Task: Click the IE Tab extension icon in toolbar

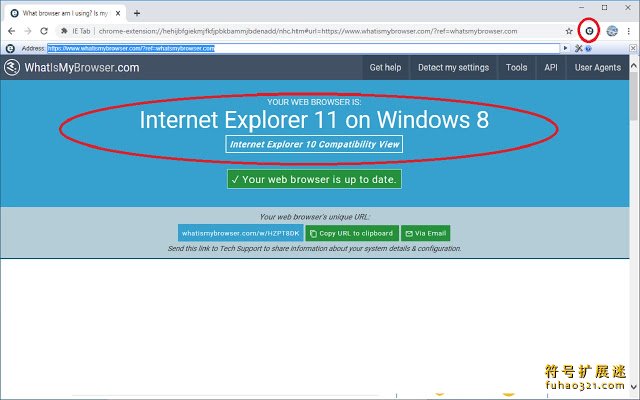Action: (589, 31)
